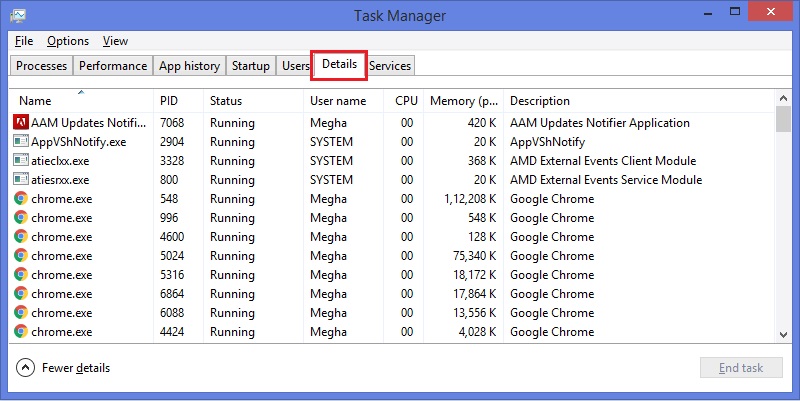This screenshot has width=800, height=401.
Task: Click the Task Manager title bar icon
Action: [18, 15]
